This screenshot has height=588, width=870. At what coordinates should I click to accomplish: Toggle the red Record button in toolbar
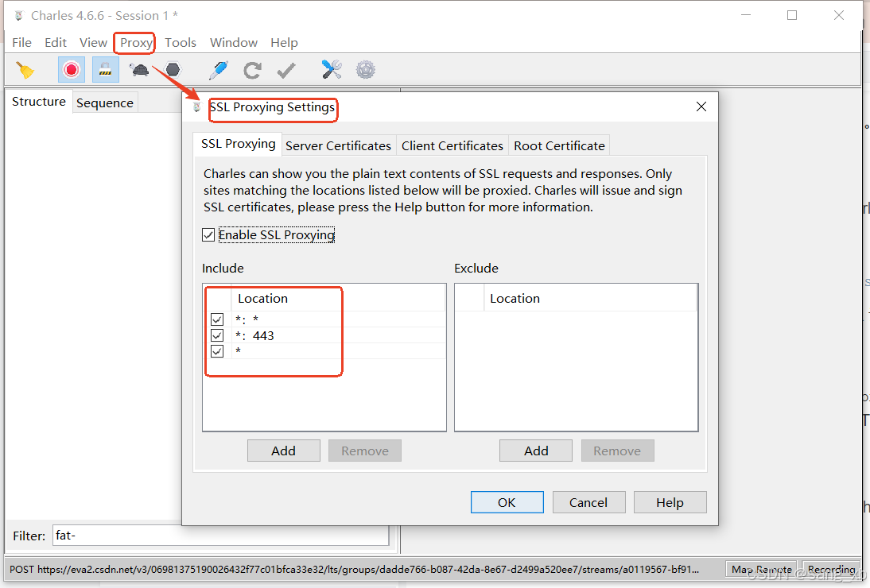[x=71, y=70]
